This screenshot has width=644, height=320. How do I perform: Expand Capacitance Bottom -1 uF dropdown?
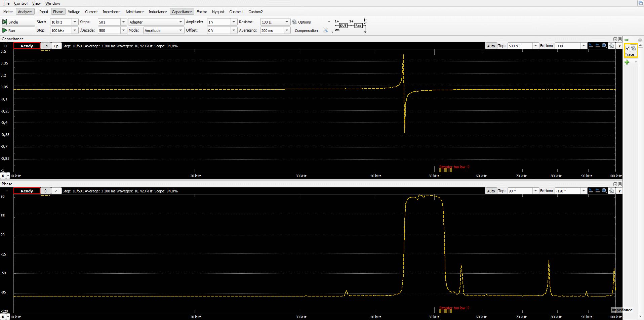583,46
